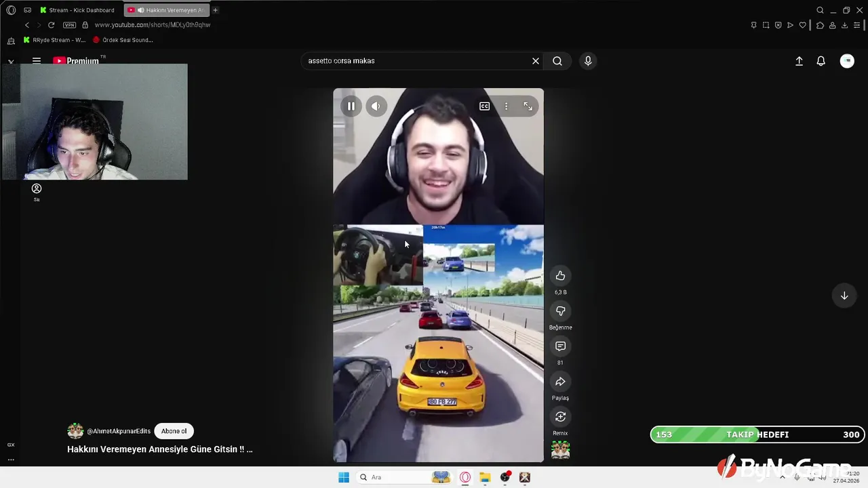Toggle ad blocker shield icon
The width and height of the screenshot is (868, 488).
point(778,25)
